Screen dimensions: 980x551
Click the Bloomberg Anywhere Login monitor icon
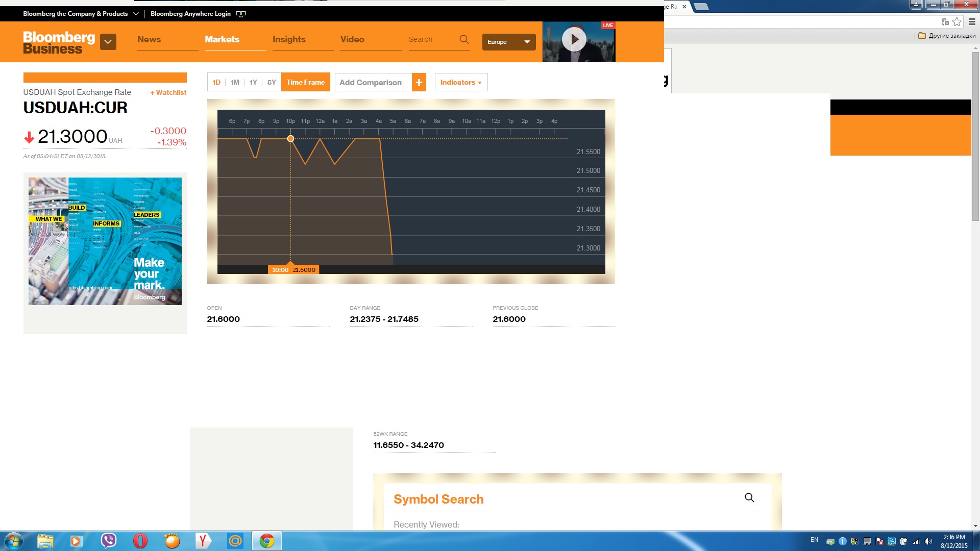pyautogui.click(x=241, y=14)
